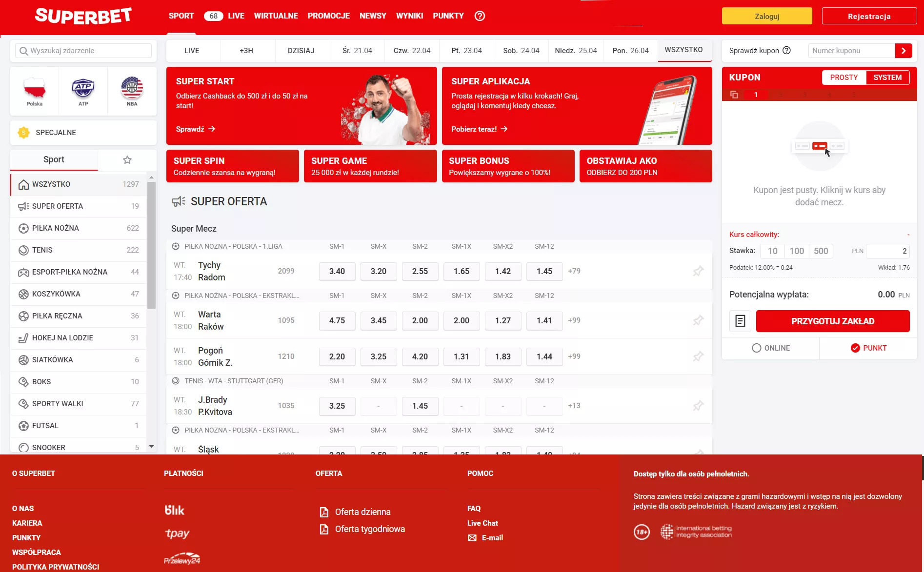Viewport: 924px width, 572px height.
Task: Expand +99 more markets for Warta match
Action: click(x=574, y=320)
